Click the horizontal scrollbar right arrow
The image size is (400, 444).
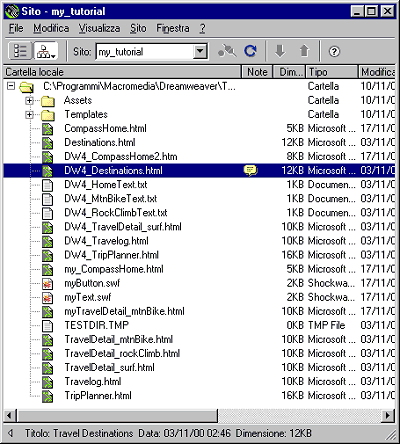pyautogui.click(x=387, y=415)
